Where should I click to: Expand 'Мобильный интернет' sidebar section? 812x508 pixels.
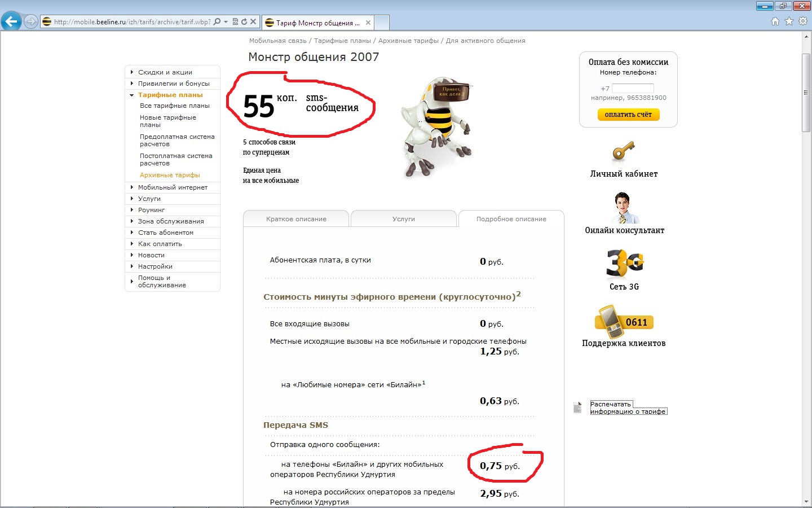click(x=173, y=187)
